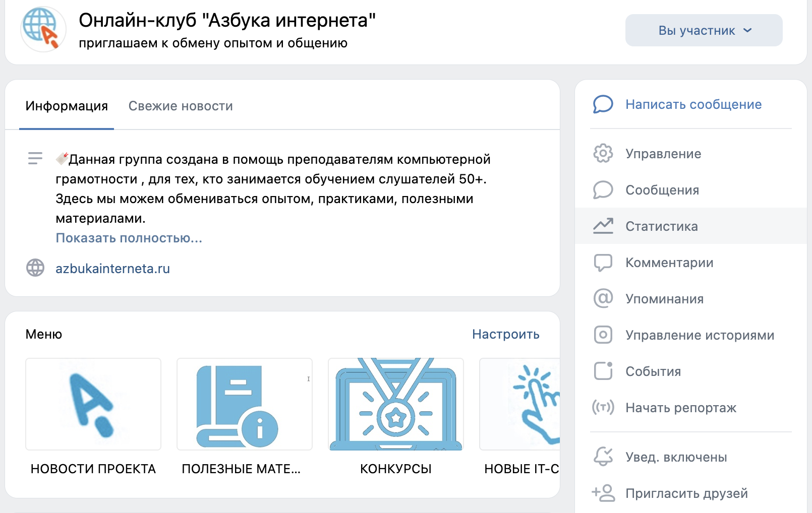This screenshot has width=812, height=513.
Task: Click the subtitle приглашаем к обмену опытом и общению
Action: click(x=213, y=43)
